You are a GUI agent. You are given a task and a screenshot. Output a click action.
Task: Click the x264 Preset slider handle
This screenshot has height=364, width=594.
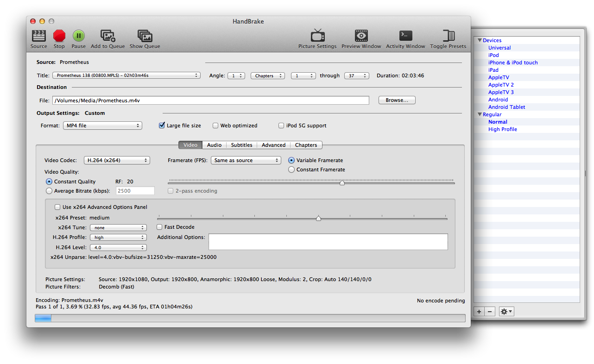[318, 218]
